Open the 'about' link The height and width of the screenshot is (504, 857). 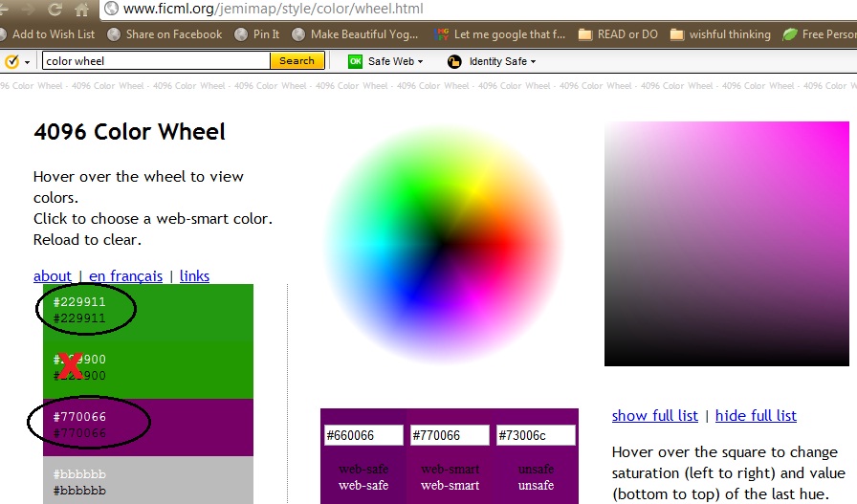pyautogui.click(x=53, y=276)
